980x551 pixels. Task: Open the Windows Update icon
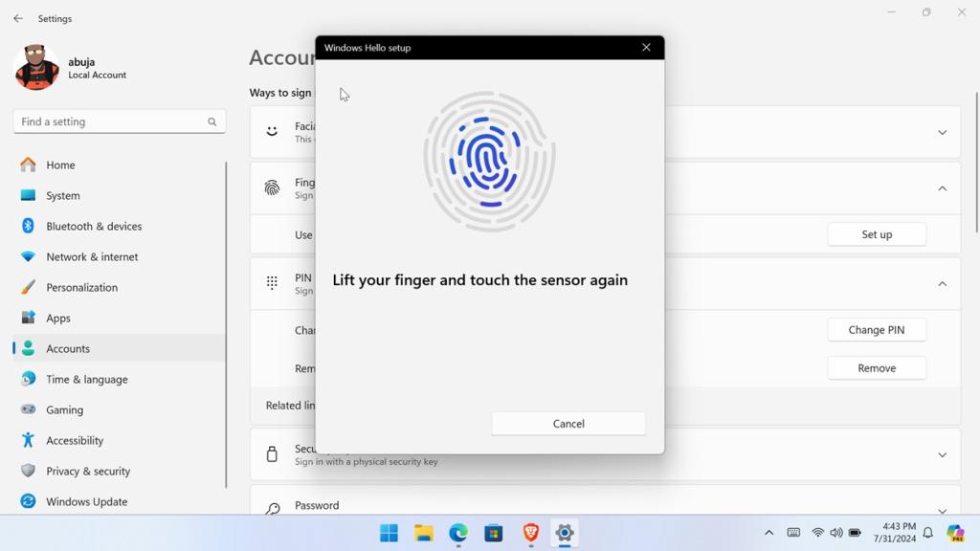(x=29, y=501)
